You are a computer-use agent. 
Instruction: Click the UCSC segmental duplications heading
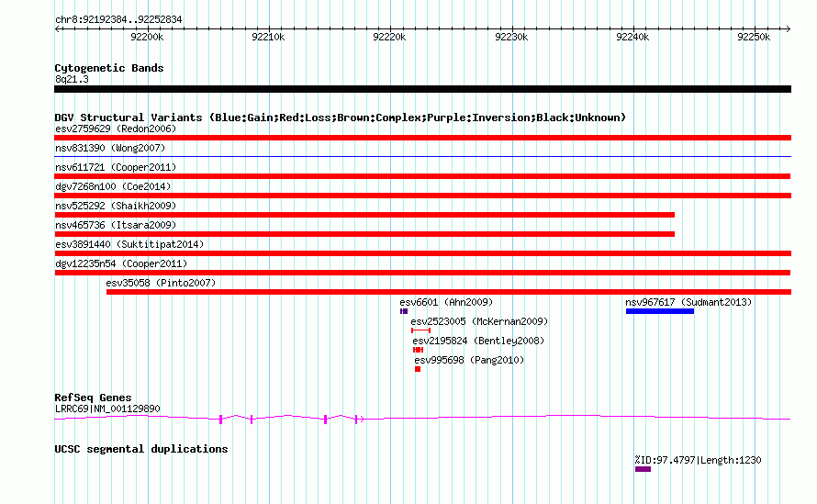(x=141, y=449)
